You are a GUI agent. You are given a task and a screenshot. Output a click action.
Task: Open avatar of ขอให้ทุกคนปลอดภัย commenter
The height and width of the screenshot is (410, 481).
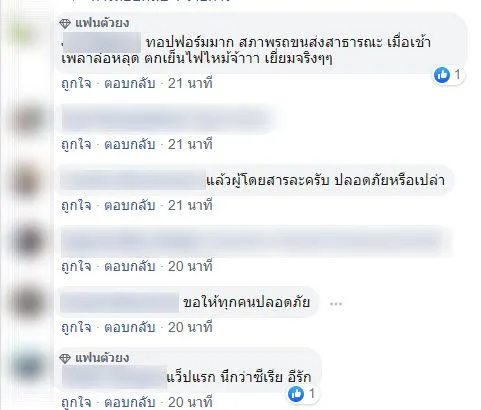[x=28, y=302]
